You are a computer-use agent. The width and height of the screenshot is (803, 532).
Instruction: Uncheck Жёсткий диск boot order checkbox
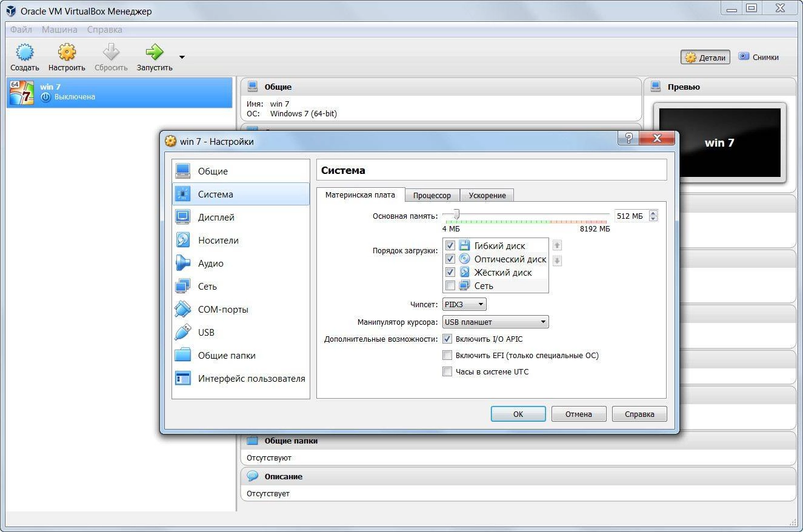pyautogui.click(x=450, y=272)
